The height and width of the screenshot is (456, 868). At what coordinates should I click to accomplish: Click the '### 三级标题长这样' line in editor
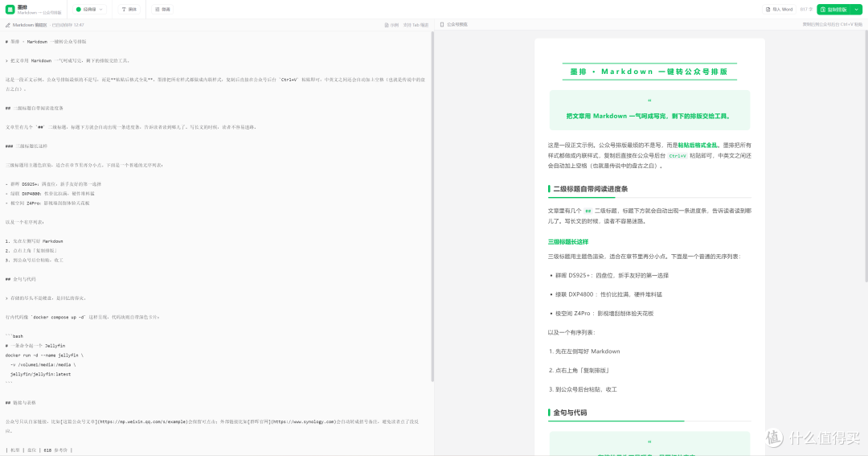pos(27,146)
